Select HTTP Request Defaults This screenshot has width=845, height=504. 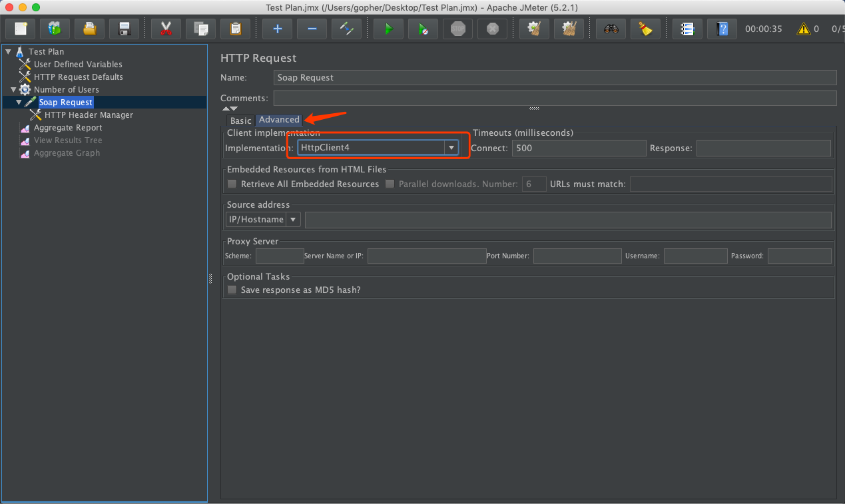79,77
